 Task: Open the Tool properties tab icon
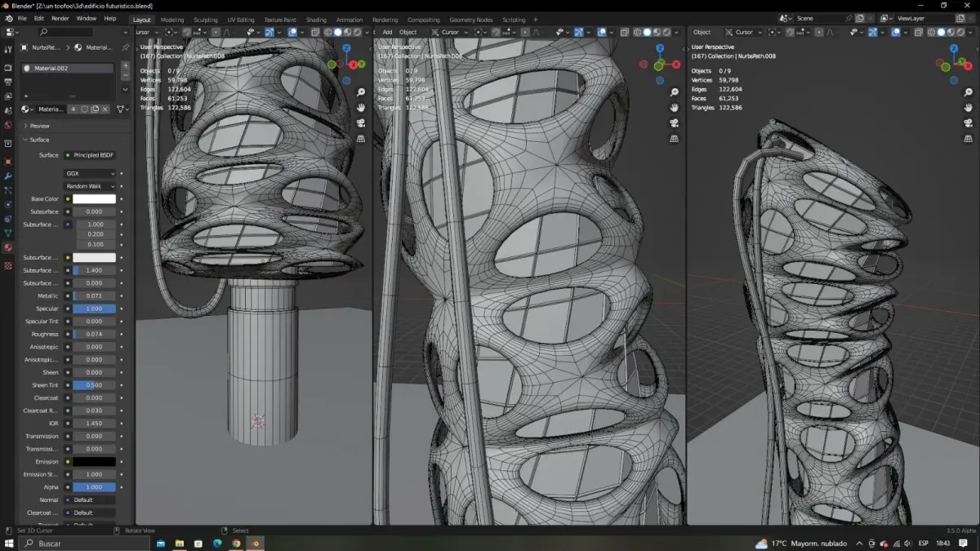pos(8,49)
